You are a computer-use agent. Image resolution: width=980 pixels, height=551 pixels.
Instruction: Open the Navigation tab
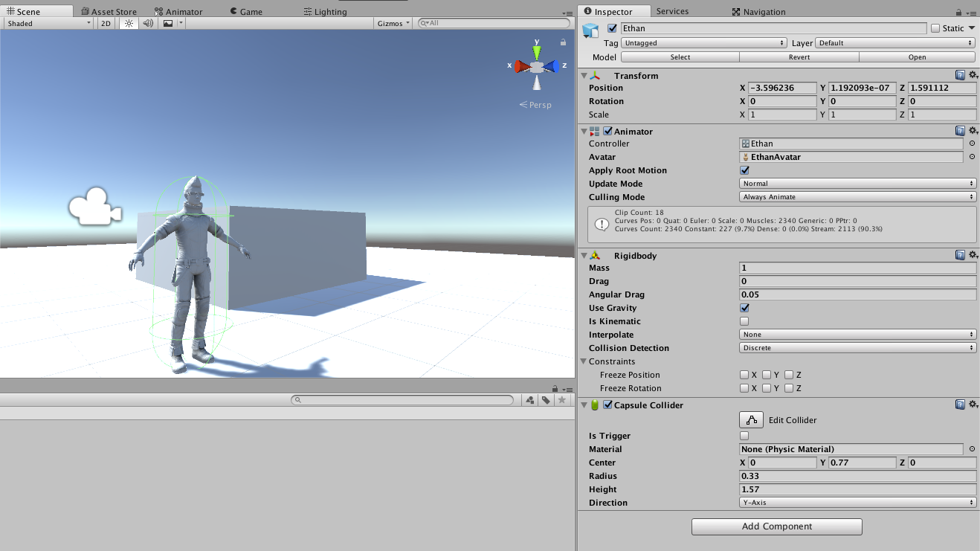[758, 11]
